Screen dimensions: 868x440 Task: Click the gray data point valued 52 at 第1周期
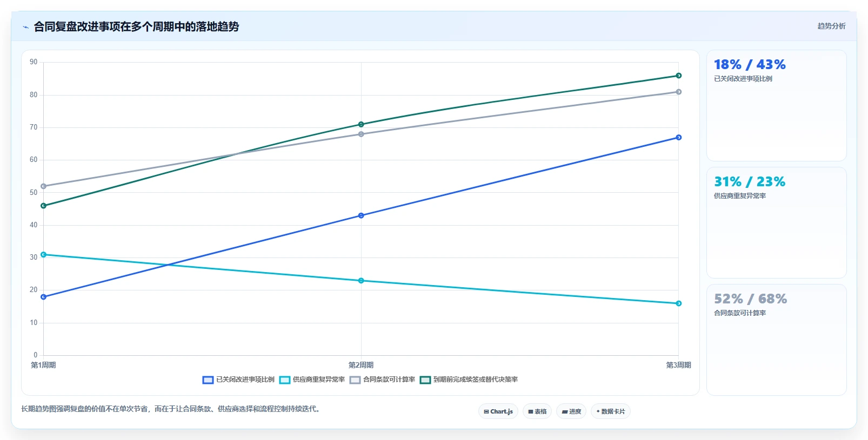44,186
